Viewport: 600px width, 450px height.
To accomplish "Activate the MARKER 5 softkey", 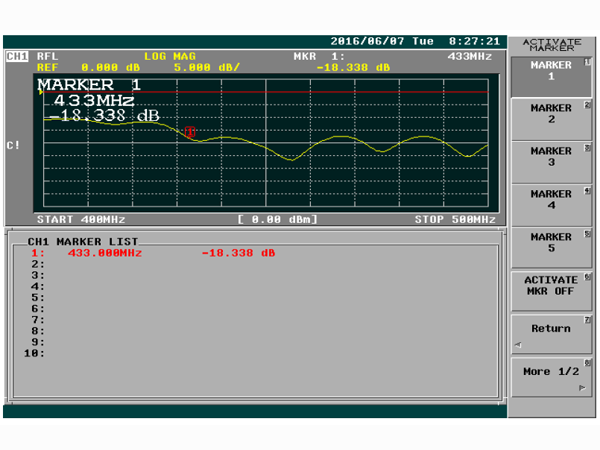I will click(x=551, y=248).
